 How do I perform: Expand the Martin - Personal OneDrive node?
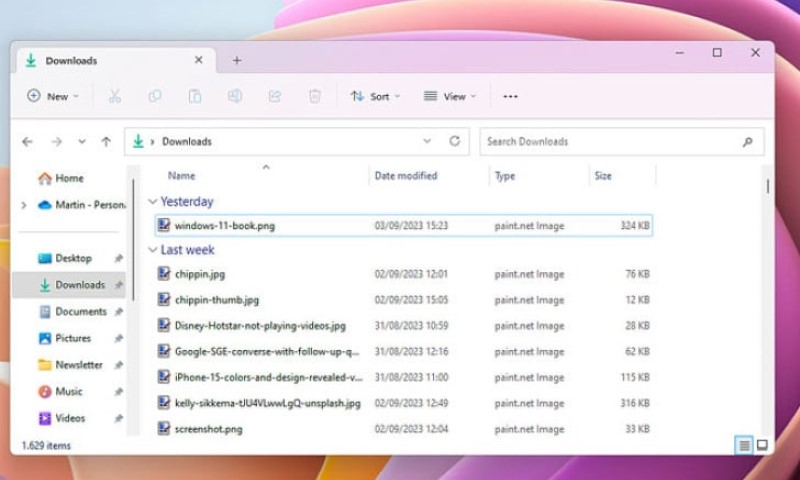23,205
